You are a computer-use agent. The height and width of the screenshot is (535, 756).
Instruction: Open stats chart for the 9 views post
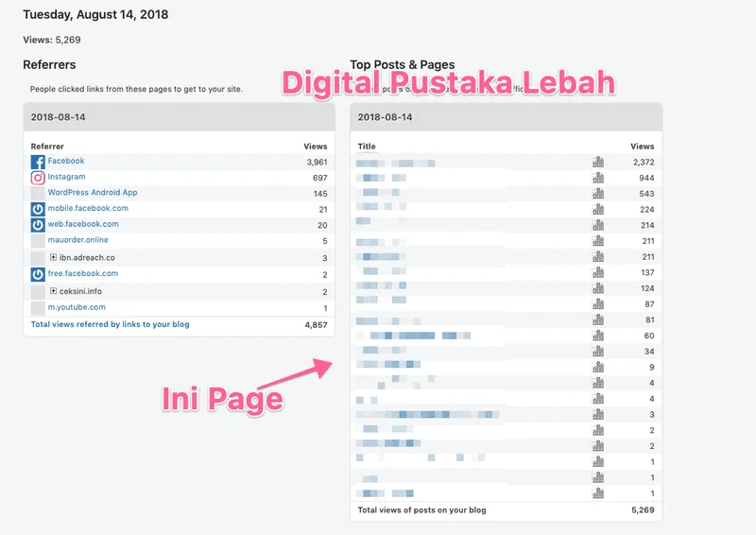click(x=598, y=367)
